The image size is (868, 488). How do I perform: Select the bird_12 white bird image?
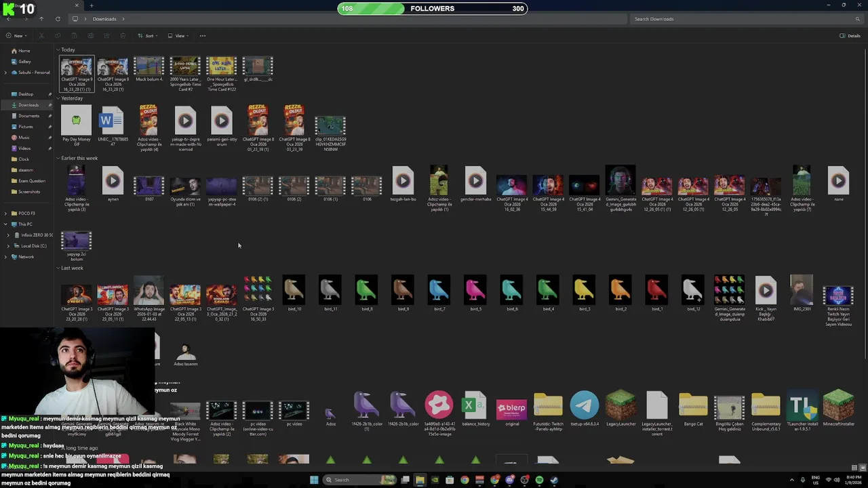[x=693, y=293]
